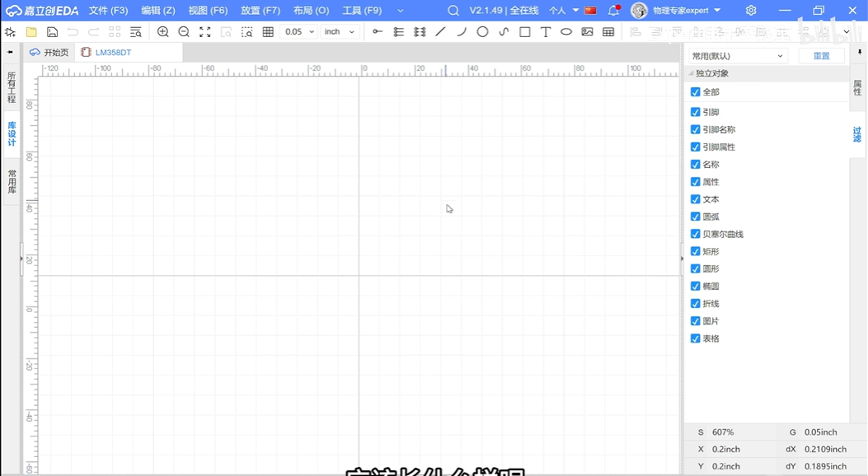
Task: Toggle the 引脚名称 filter checkbox
Action: [696, 129]
